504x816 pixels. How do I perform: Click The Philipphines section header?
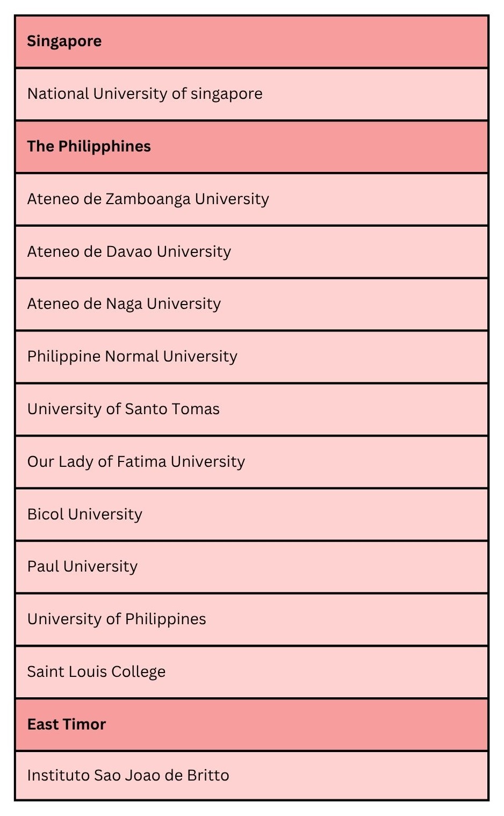(x=251, y=147)
